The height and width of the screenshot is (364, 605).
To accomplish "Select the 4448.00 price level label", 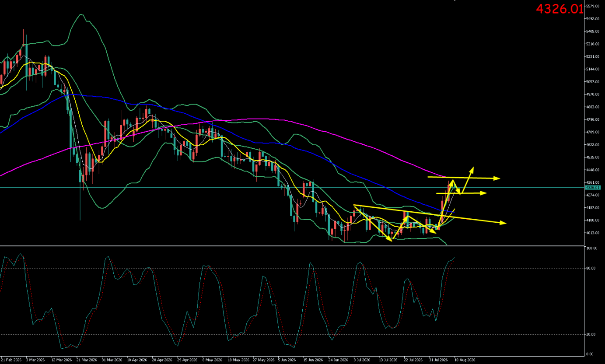I will (x=593, y=170).
